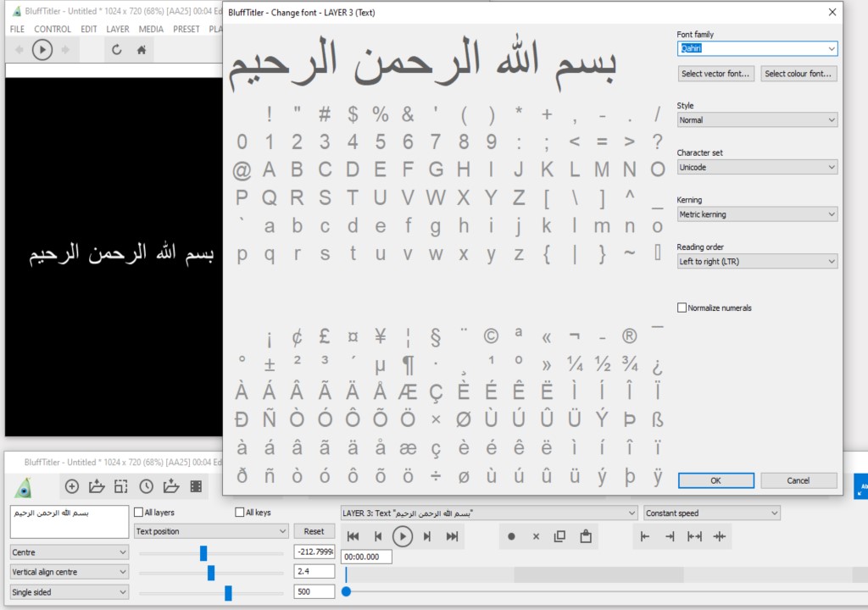Click the clock icon in tool window
Screen dimensions: 868x610
pos(146,486)
